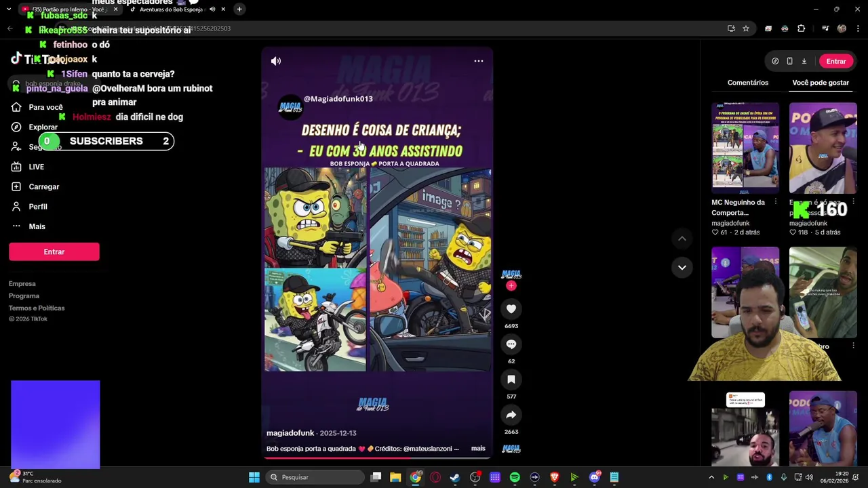868x488 pixels.
Task: Click the download desktop app arrow icon
Action: click(804, 61)
